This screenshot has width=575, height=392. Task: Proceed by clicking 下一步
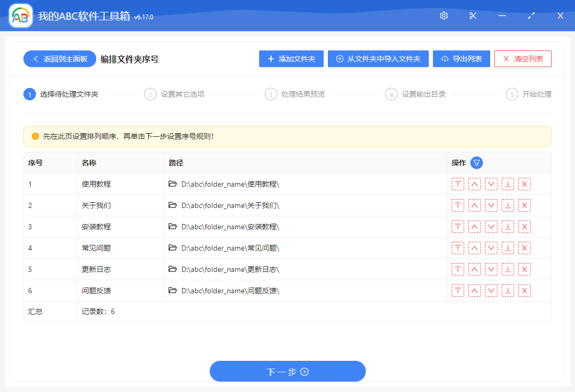[287, 371]
